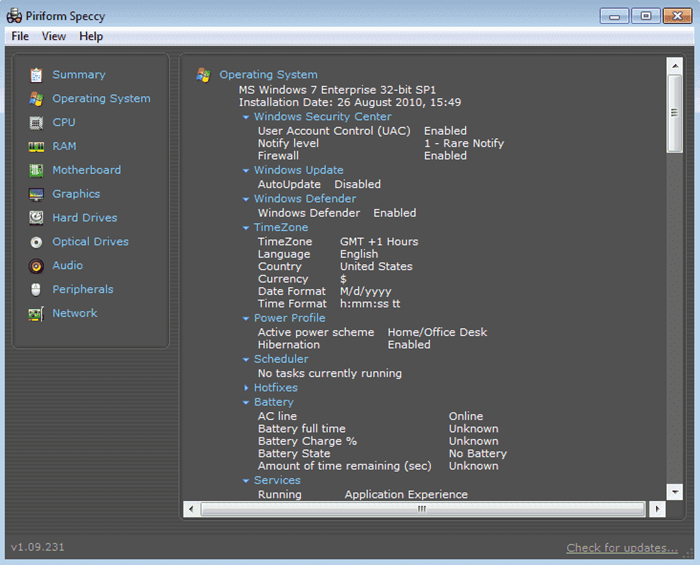
Task: Collapse the Battery group
Action: point(246,403)
